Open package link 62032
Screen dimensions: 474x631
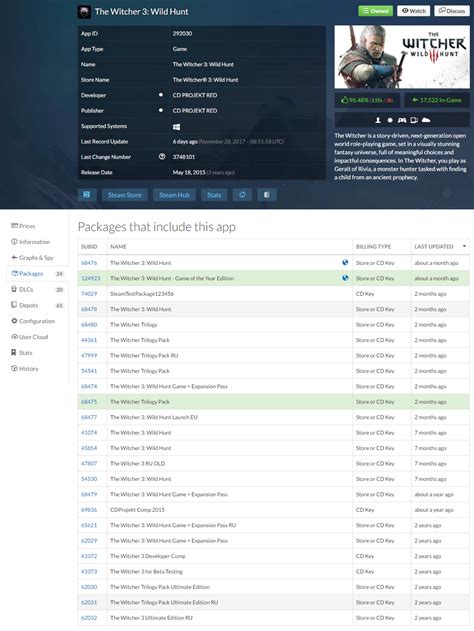click(89, 618)
